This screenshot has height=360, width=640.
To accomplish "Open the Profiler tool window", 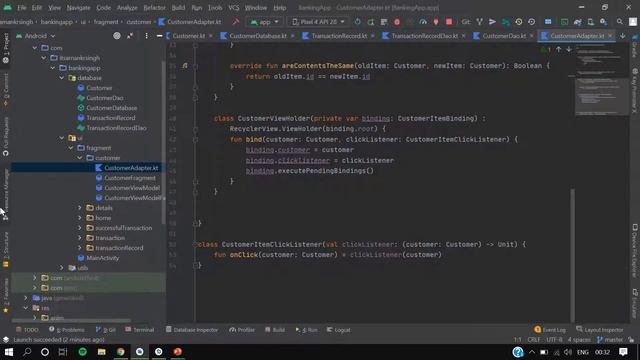I will click(x=242, y=330).
